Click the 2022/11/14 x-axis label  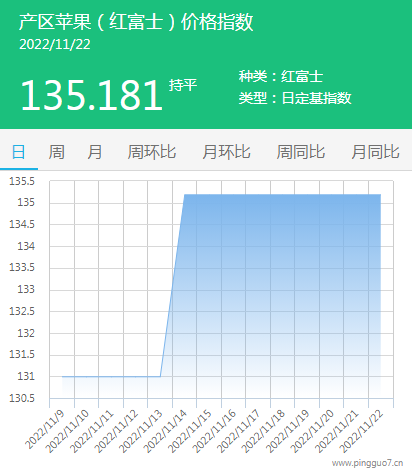click(x=165, y=431)
